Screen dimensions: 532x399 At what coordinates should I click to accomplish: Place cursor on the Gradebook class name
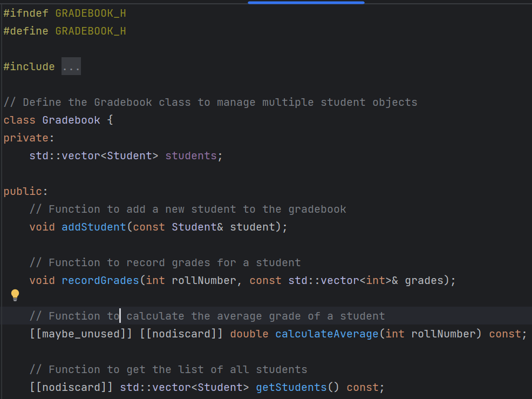(x=71, y=120)
